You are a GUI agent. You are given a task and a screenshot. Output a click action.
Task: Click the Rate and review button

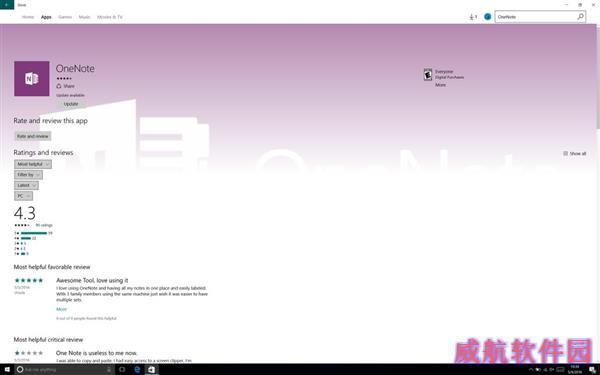(x=33, y=136)
